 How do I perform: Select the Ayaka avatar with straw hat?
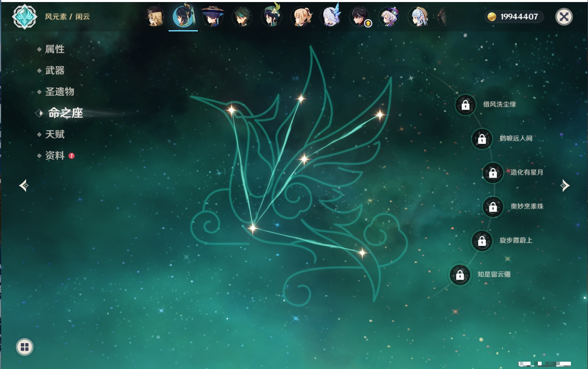[x=419, y=17]
